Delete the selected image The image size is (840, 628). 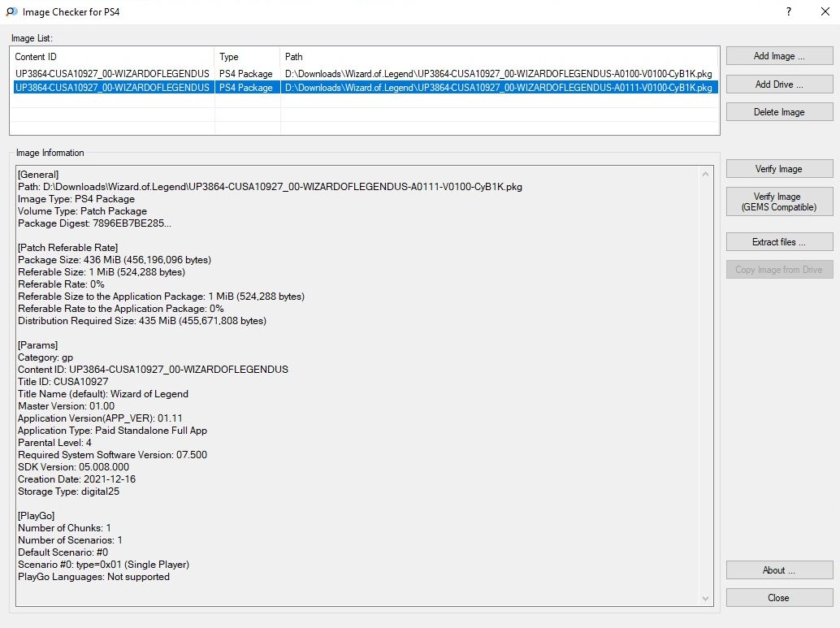[x=779, y=112]
